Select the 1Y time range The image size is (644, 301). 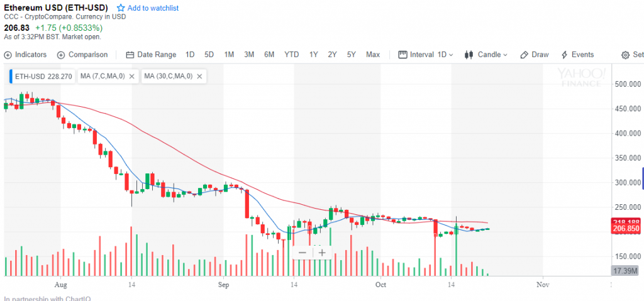pyautogui.click(x=313, y=55)
